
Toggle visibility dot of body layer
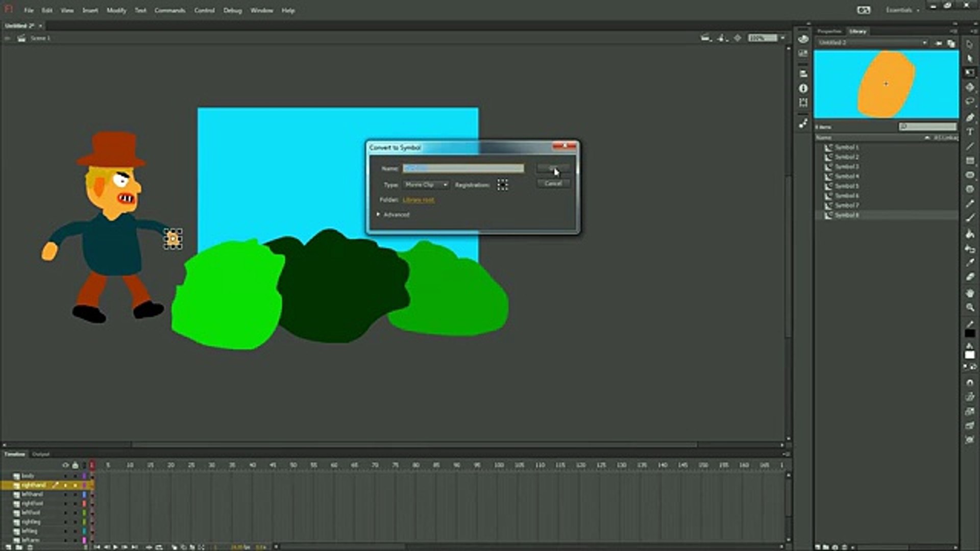click(65, 476)
